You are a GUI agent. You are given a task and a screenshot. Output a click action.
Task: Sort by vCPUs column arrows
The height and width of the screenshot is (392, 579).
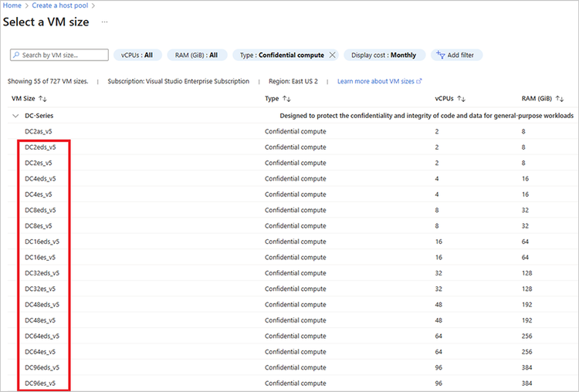pyautogui.click(x=462, y=99)
